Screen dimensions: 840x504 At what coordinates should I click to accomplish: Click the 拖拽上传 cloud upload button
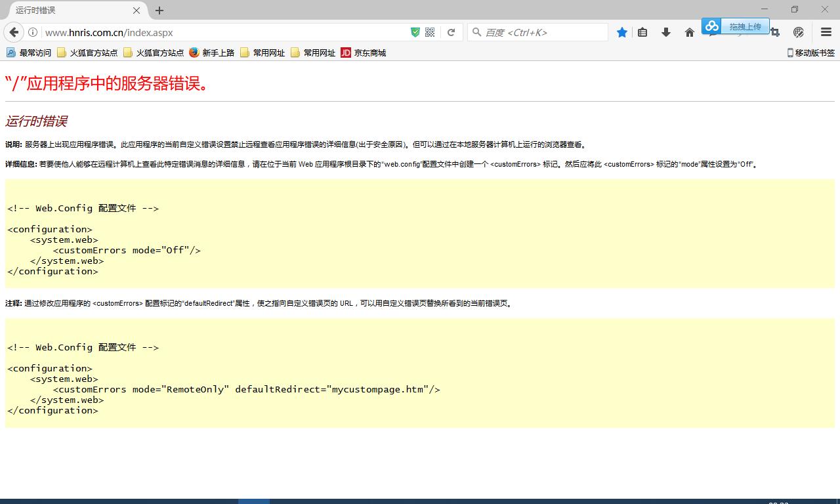(736, 26)
